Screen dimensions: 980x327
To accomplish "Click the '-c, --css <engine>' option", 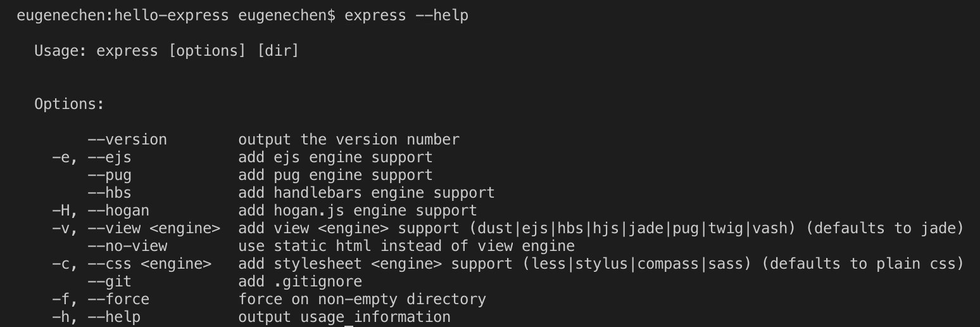I will [131, 264].
